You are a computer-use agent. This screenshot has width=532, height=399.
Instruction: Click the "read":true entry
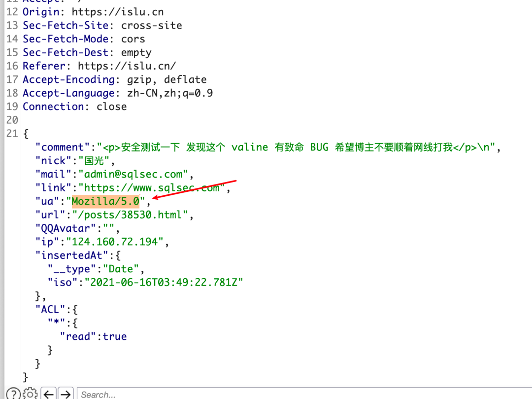point(93,336)
